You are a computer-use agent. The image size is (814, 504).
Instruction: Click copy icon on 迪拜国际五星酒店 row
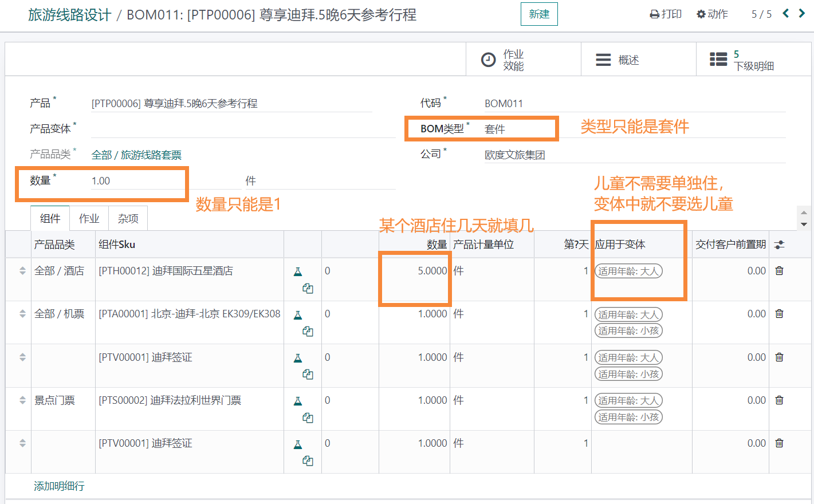pos(308,289)
